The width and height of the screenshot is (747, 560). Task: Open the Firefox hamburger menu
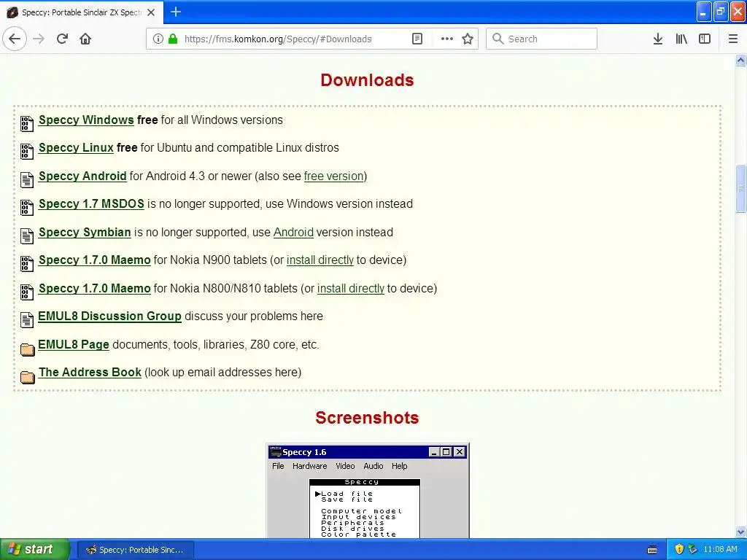(x=733, y=39)
